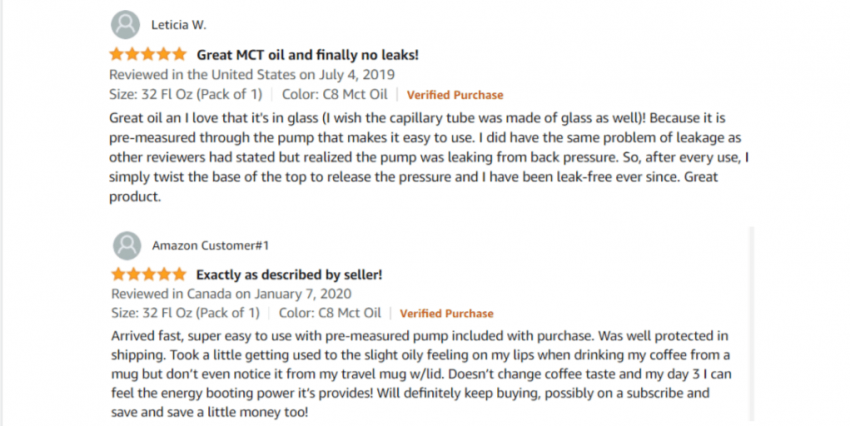This screenshot has height=426, width=850.
Task: Click the first star in Leticia's rating
Action: (117, 54)
